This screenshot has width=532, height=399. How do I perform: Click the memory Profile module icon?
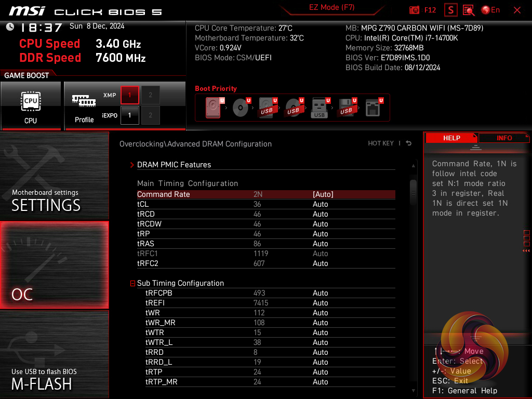pyautogui.click(x=84, y=101)
